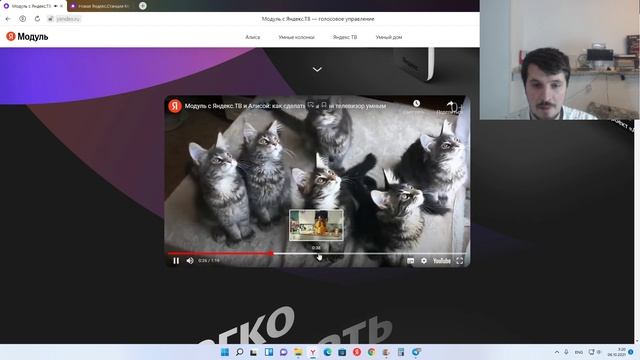
Task: Open Microsoft Edge from taskbar
Action: [327, 352]
